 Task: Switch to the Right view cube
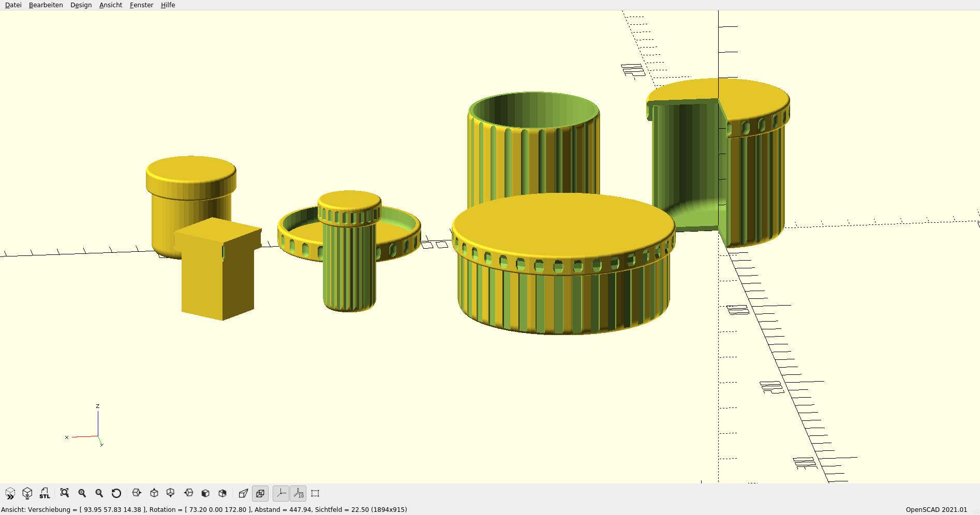[x=137, y=493]
